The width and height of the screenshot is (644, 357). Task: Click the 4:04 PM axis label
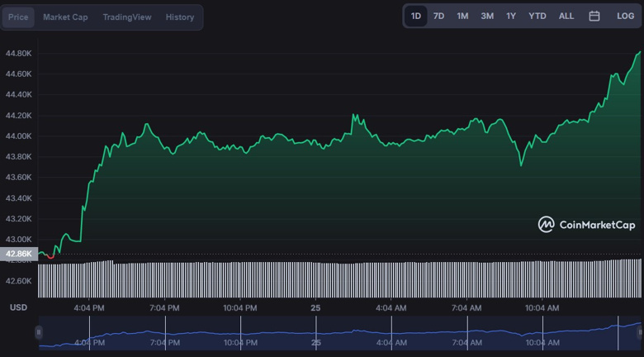coord(89,307)
